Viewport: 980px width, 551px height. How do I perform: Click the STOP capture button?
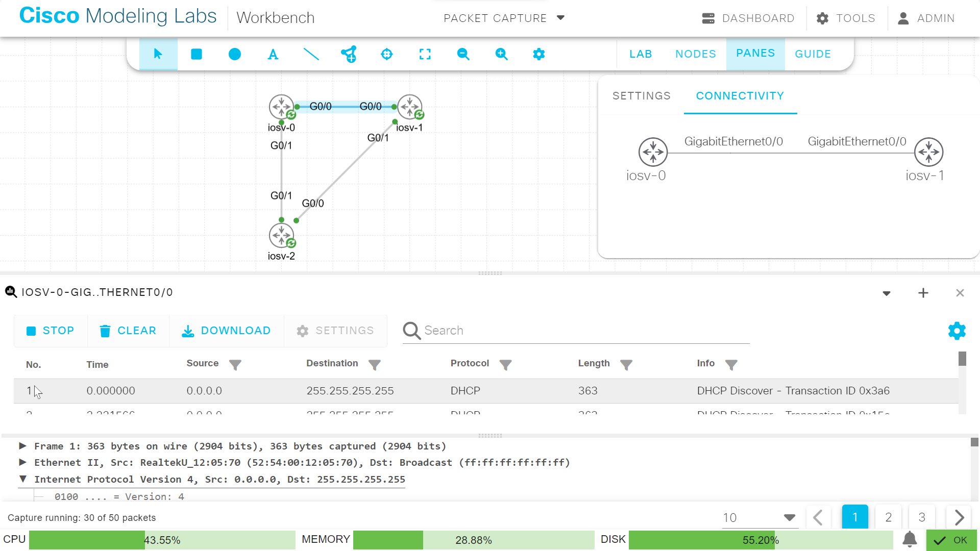50,331
